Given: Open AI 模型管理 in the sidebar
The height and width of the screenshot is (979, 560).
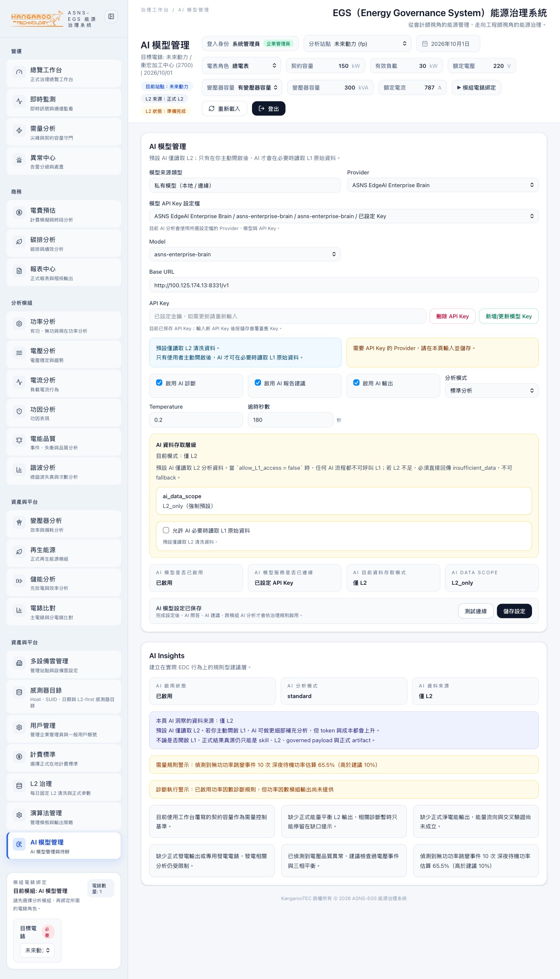Looking at the screenshot, I should pos(64,846).
